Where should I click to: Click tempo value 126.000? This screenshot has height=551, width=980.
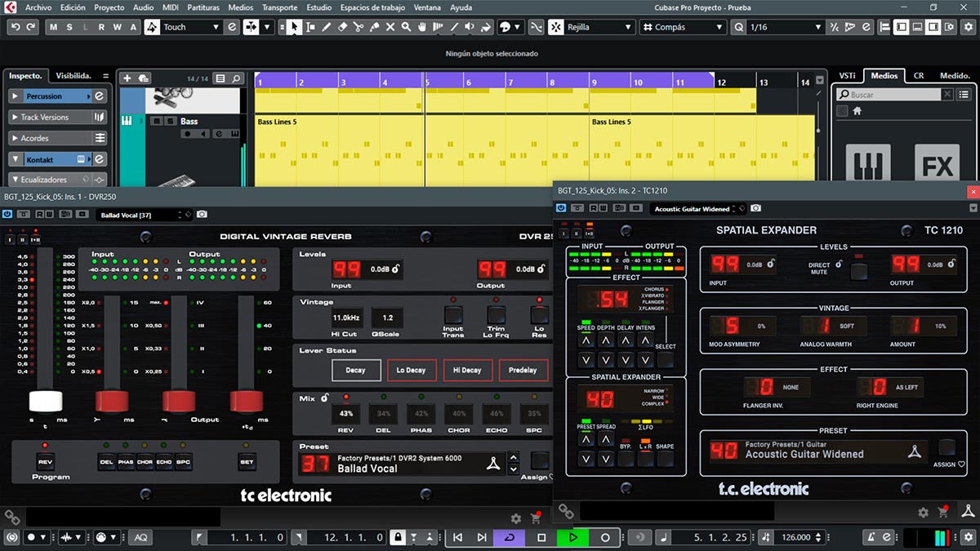tap(796, 538)
